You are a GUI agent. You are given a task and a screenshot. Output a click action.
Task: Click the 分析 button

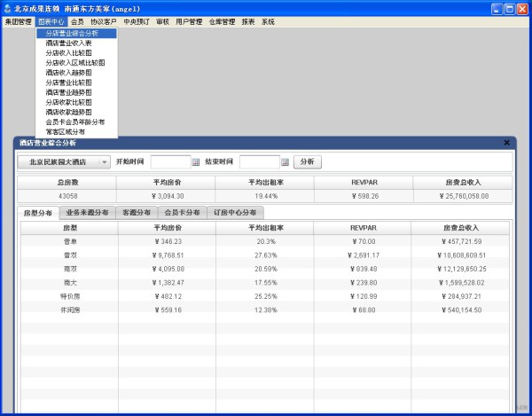tap(308, 161)
